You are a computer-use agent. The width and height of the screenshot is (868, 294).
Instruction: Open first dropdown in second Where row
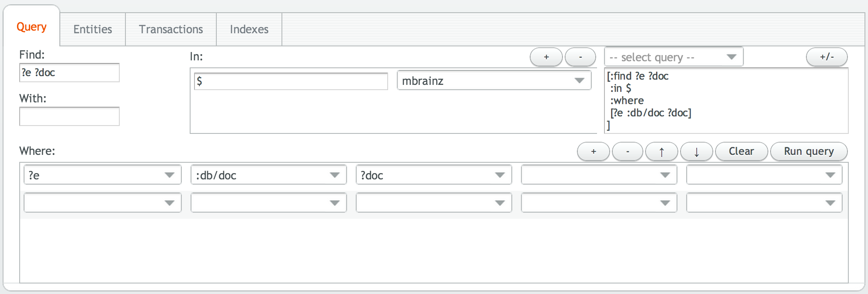pyautogui.click(x=103, y=203)
